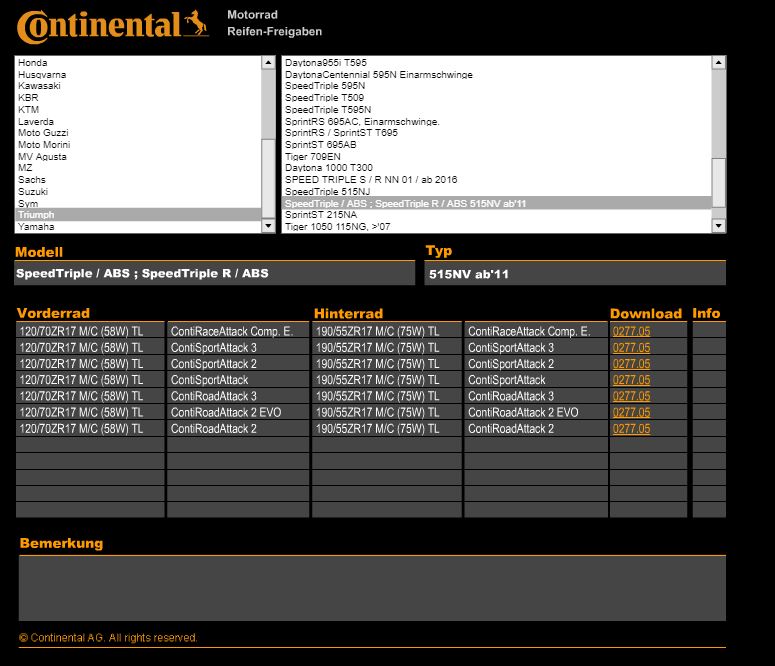Click the Bemerkung remarks box
775x666 pixels.
[372, 588]
